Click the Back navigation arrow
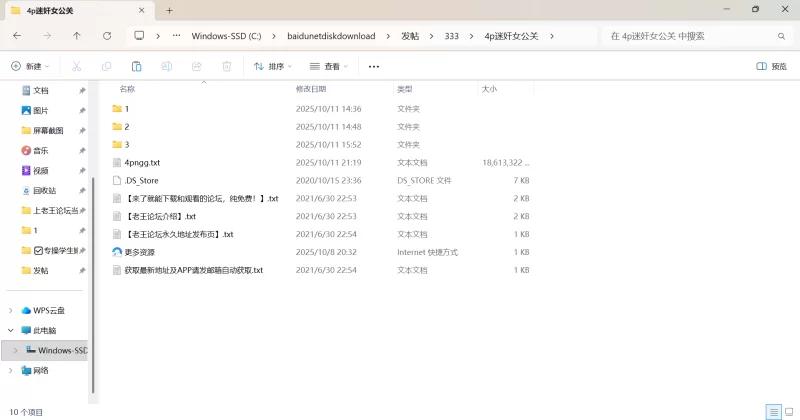The image size is (800, 420). click(17, 35)
